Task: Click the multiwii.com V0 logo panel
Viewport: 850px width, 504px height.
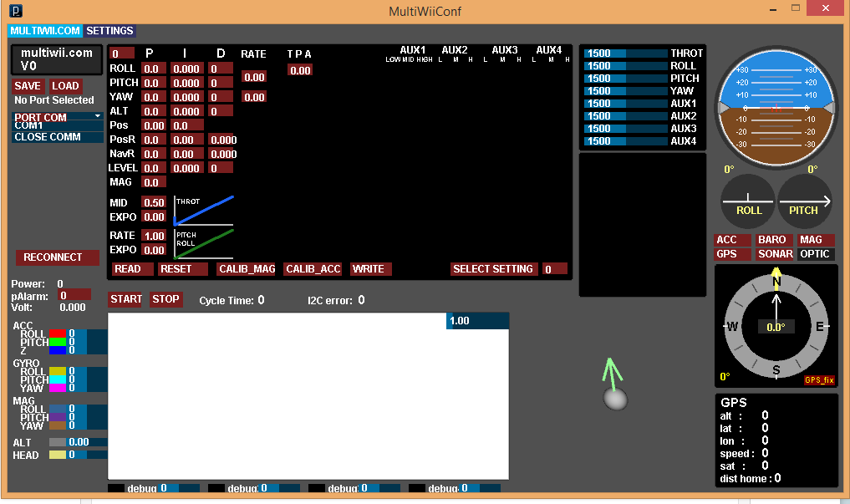Action: click(56, 60)
